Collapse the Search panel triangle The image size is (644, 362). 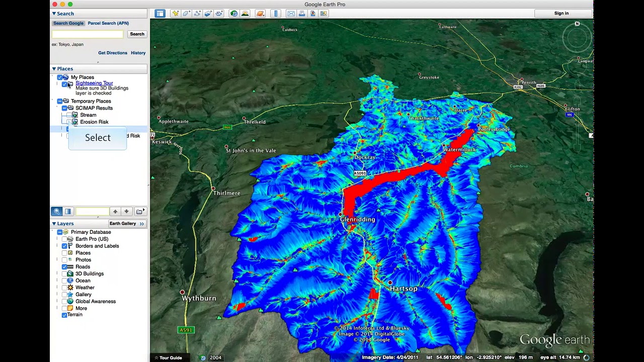click(x=54, y=14)
